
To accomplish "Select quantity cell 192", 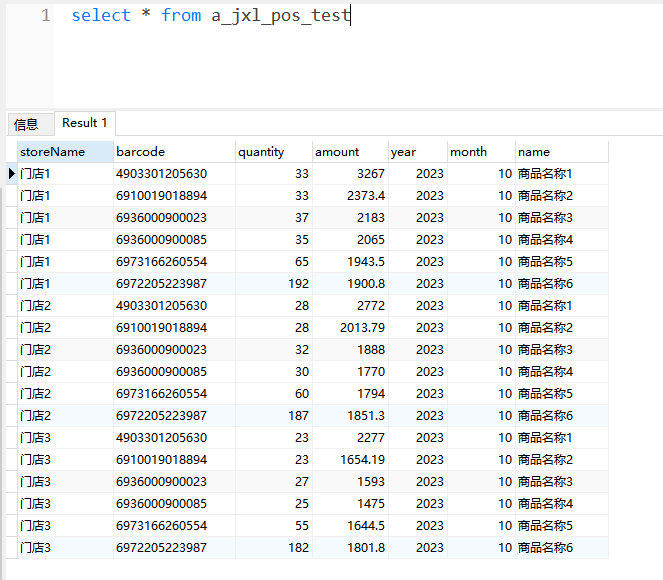I will pos(274,284).
